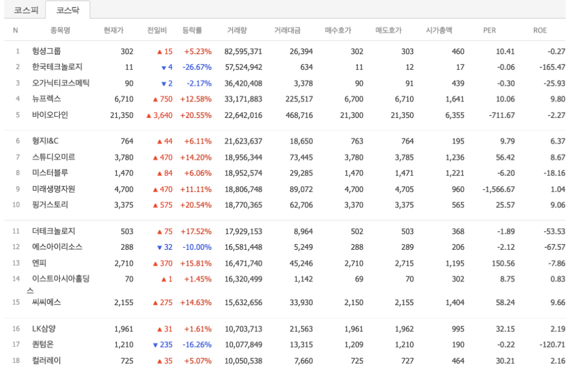This screenshot has width=588, height=369.
Task: Open stock 스튜디오미르
Action: [54, 157]
